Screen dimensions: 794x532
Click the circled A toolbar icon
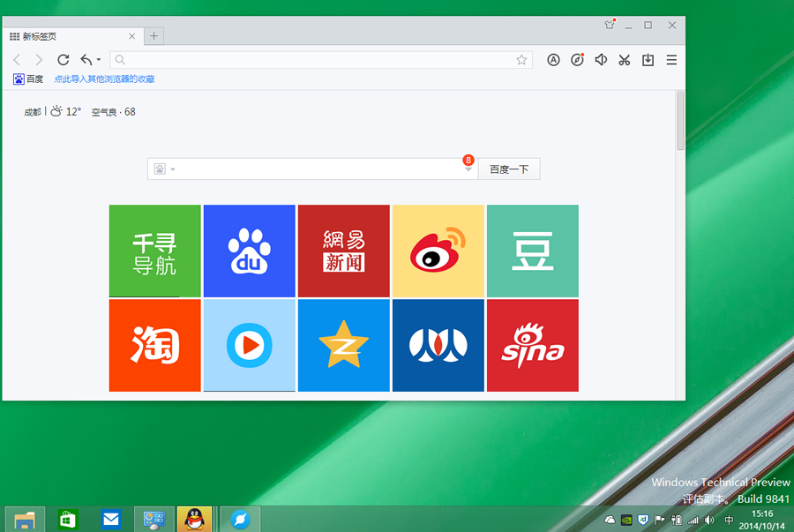pos(553,60)
